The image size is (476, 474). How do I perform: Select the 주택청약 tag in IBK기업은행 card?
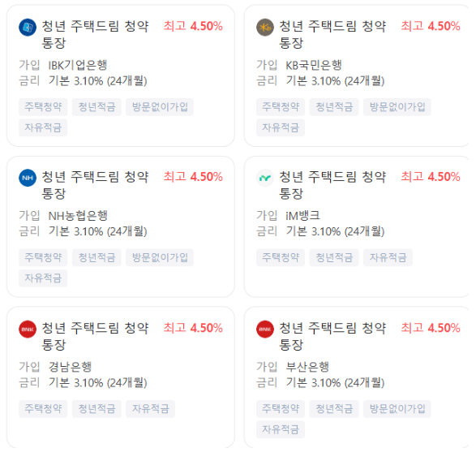coord(43,107)
